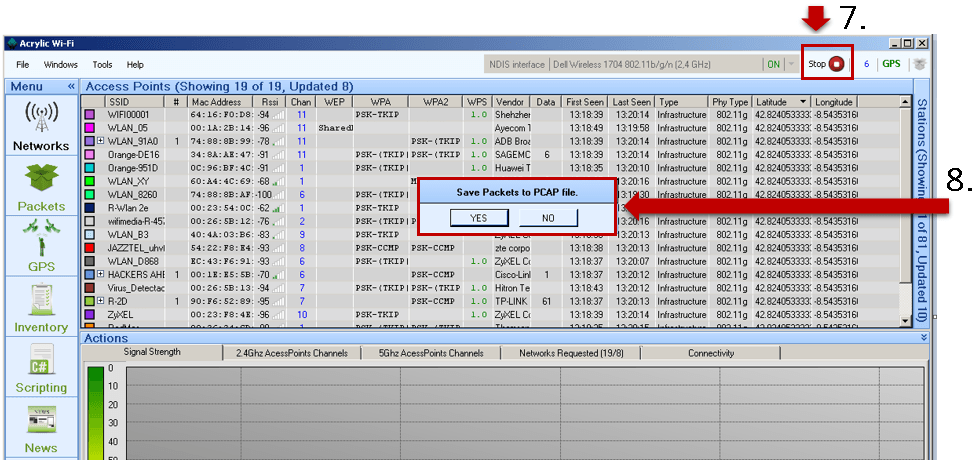Open the Networks view in sidebar
Image resolution: width=976 pixels, height=466 pixels.
click(x=41, y=127)
